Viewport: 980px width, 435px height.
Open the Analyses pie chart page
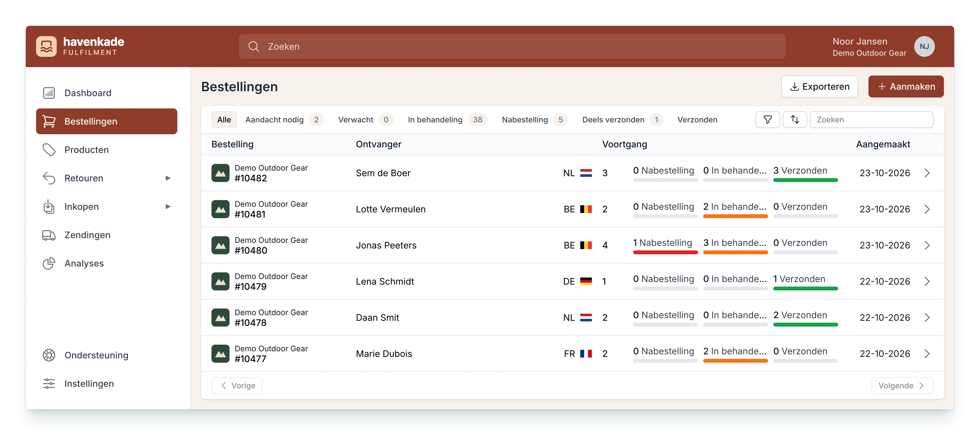pyautogui.click(x=107, y=263)
